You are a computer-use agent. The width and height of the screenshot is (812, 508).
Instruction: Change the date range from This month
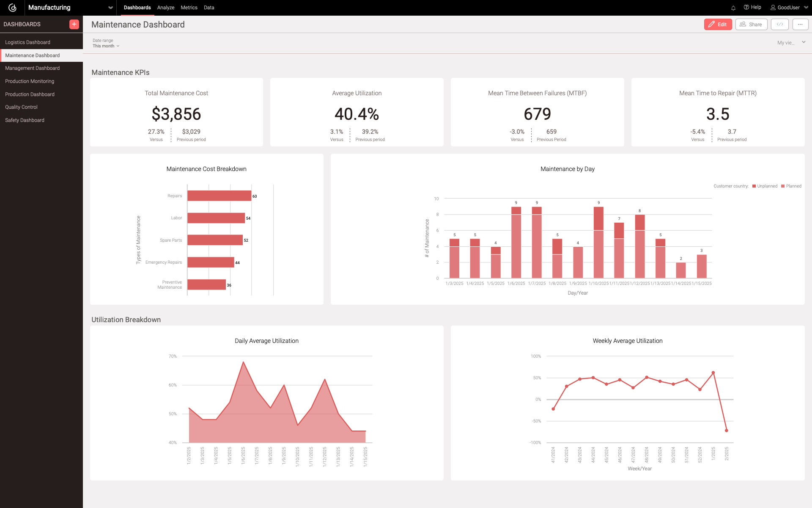point(105,46)
